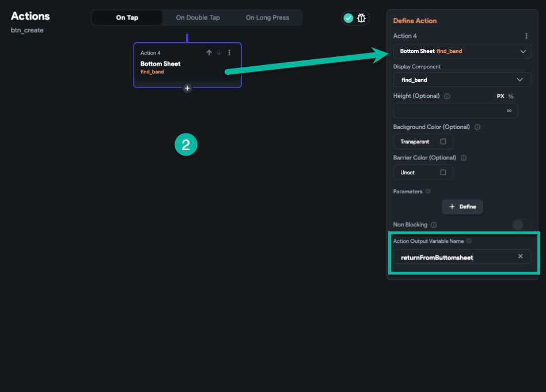Select the Action 4 Bottom Sheet card

(x=187, y=65)
